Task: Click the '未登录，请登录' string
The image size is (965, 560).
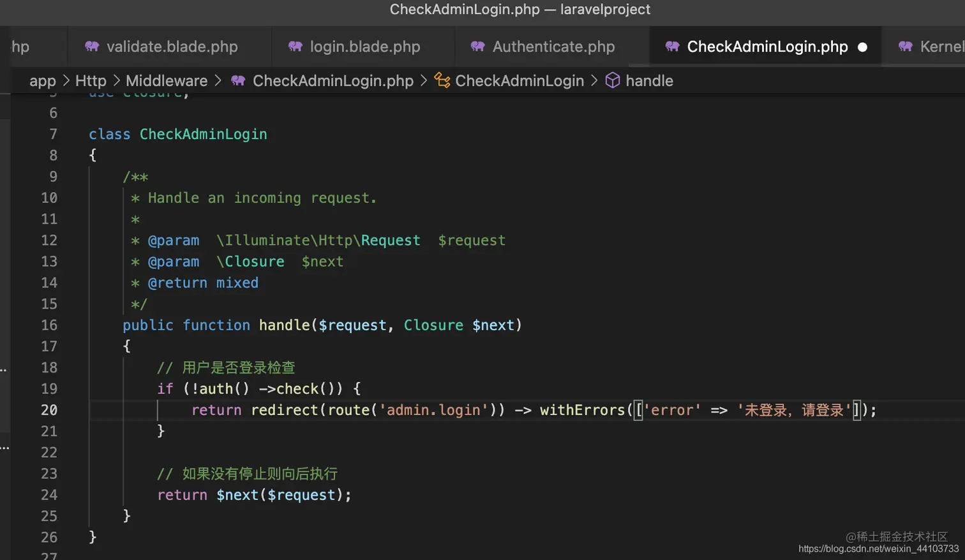Action: [x=794, y=410]
